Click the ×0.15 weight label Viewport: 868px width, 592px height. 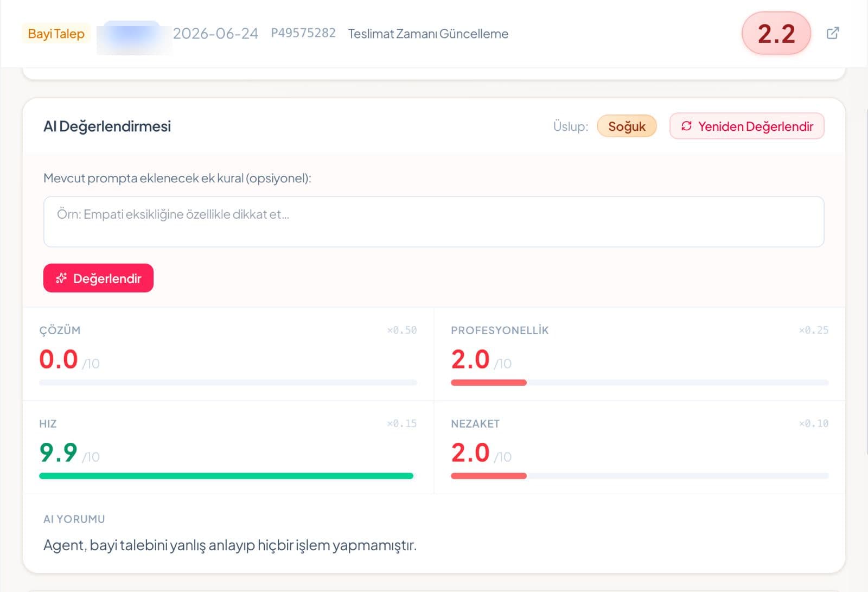(402, 423)
